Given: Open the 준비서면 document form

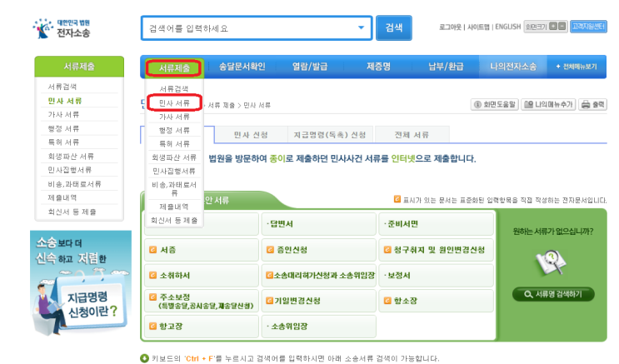Looking at the screenshot, I should (x=437, y=224).
